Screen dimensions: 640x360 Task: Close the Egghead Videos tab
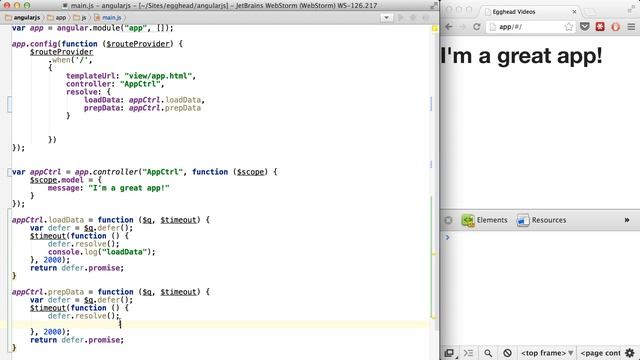point(574,12)
